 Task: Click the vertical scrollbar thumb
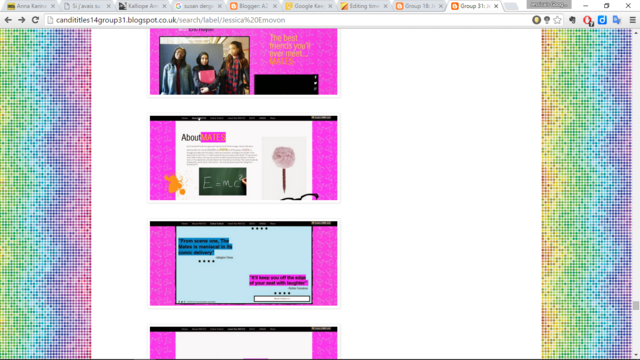636,305
